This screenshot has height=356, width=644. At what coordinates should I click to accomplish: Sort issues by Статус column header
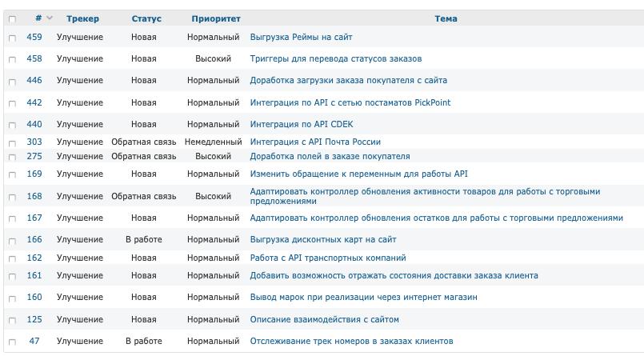[x=146, y=18]
